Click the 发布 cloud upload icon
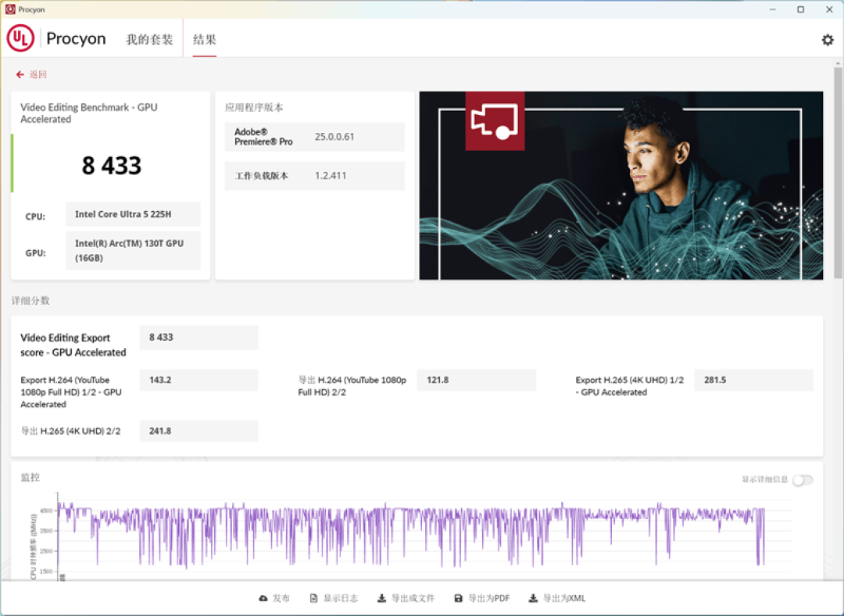Viewport: 844px width, 616px height. coord(263,598)
